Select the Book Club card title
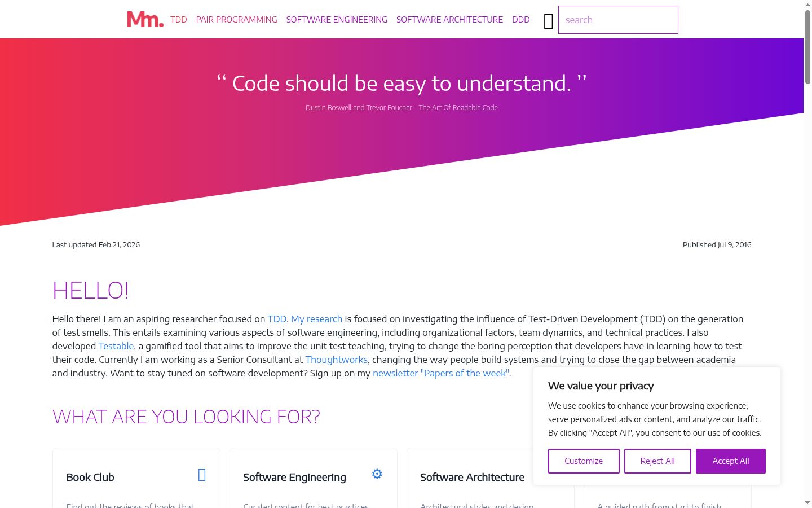Image resolution: width=812 pixels, height=508 pixels. coord(90,477)
